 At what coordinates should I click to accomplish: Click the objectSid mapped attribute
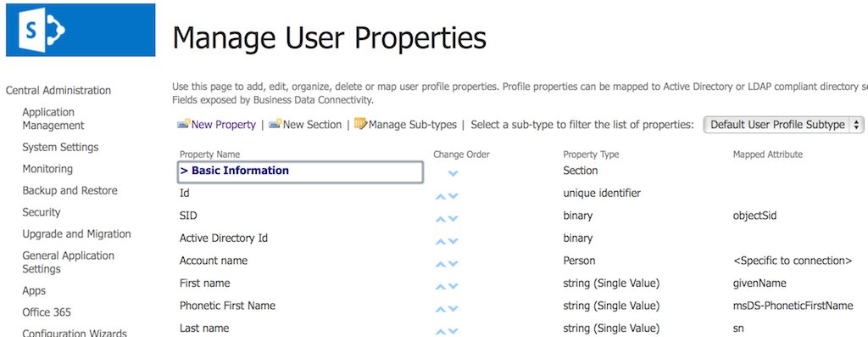[754, 216]
